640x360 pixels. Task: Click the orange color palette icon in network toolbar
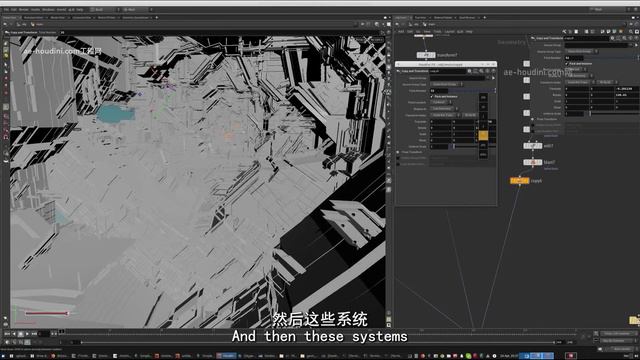621,31
